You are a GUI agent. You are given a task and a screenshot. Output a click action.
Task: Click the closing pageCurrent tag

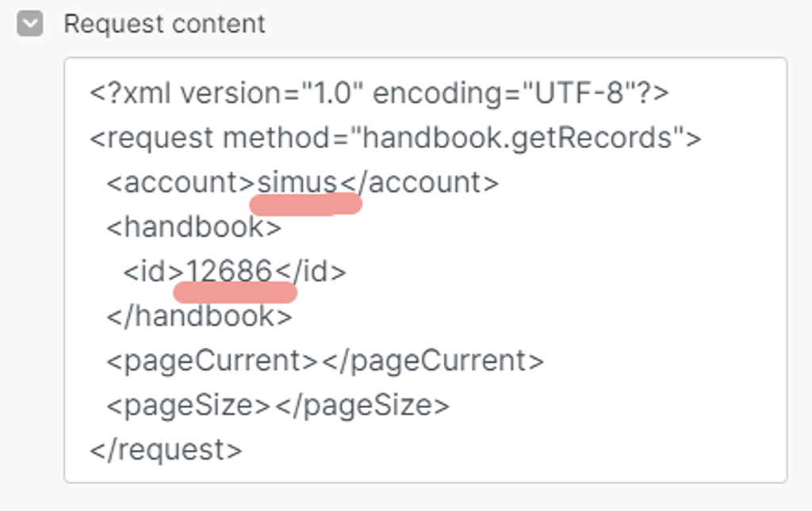tap(433, 361)
